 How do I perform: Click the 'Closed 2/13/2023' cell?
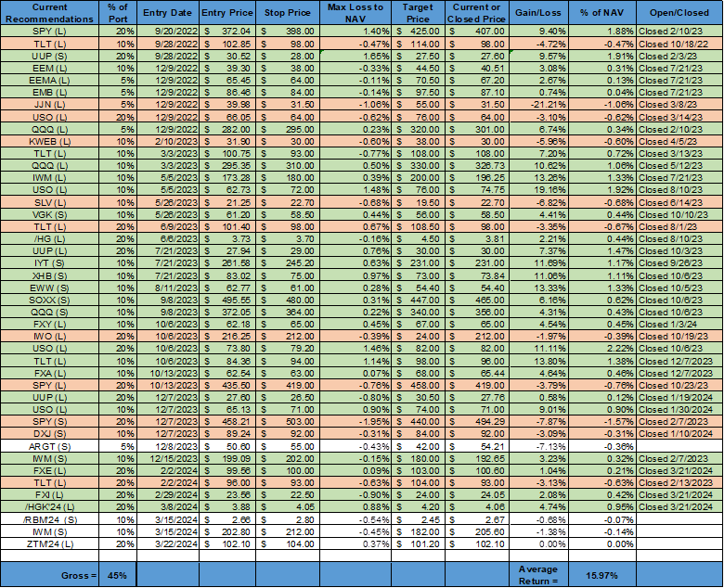click(x=679, y=483)
